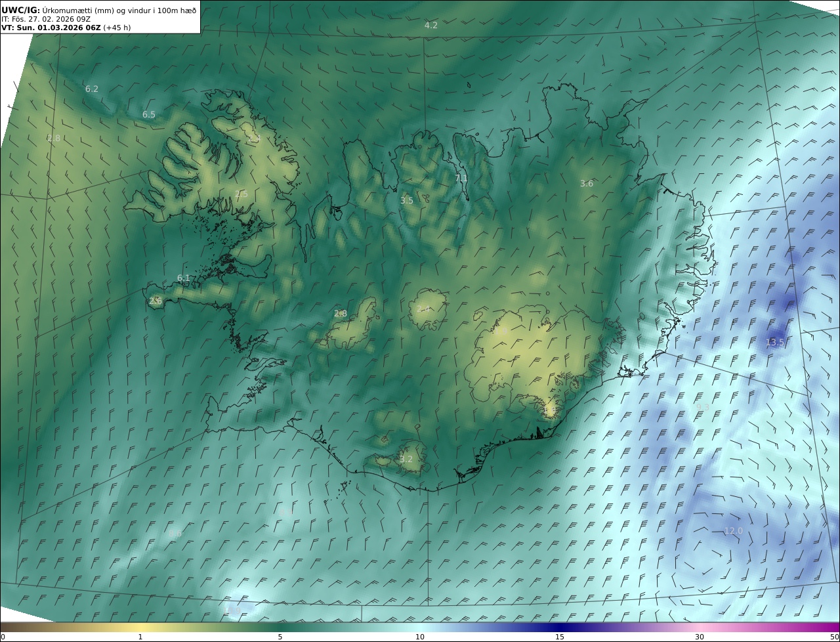Click the 2.4 value on the central glacier
Screen dimensions: 840x642
coord(423,309)
